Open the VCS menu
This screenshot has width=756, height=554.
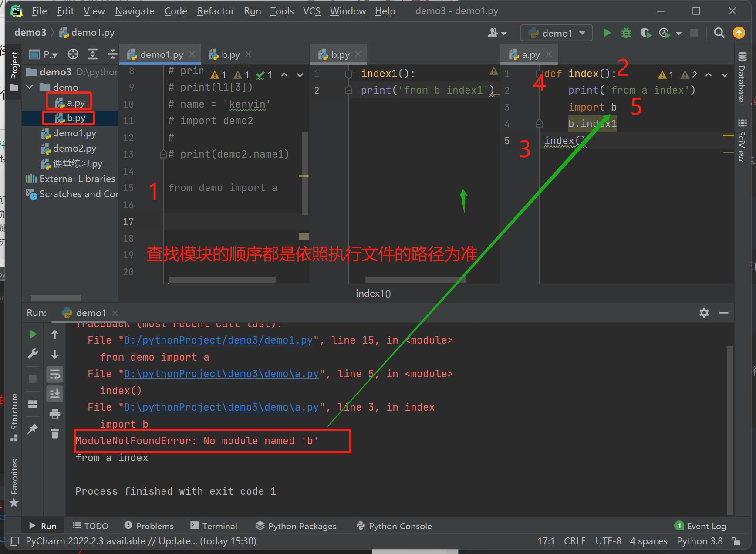coord(312,11)
